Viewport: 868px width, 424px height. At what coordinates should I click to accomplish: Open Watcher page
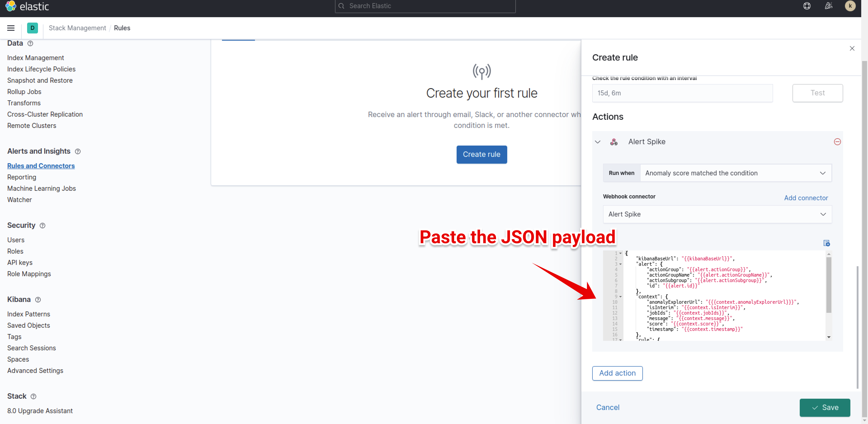20,200
